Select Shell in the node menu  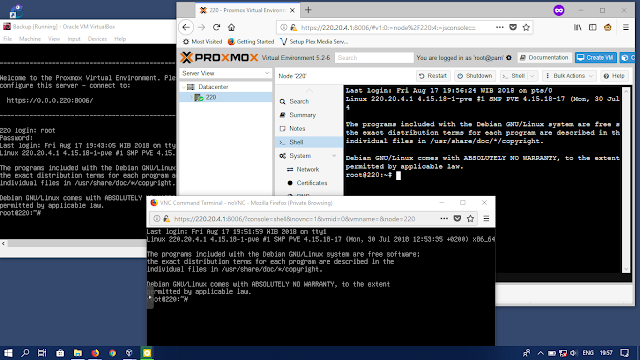(309, 142)
